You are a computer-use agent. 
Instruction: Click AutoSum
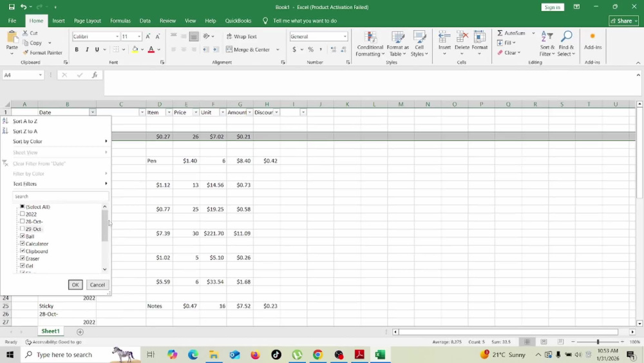tap(511, 33)
